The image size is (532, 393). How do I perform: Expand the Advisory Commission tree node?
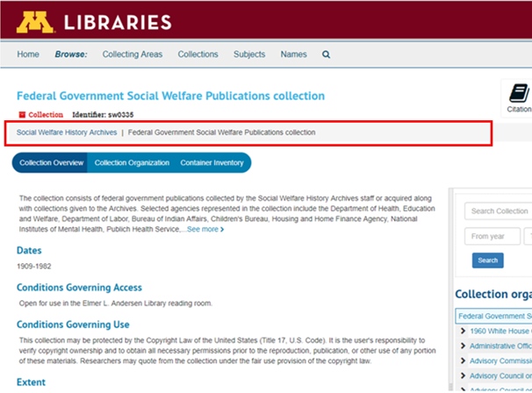[464, 361]
